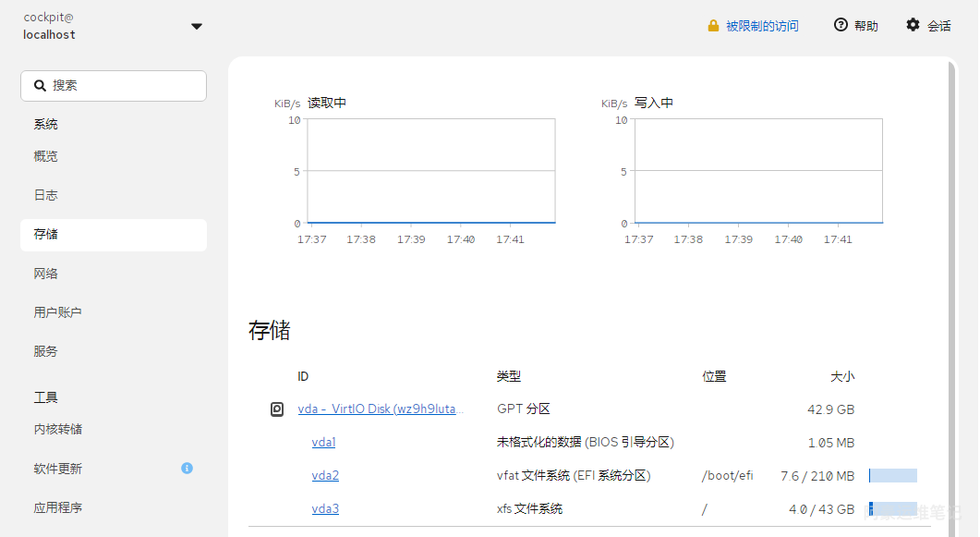980x537 pixels.
Task: Click the 写入中 graph title
Action: point(654,103)
